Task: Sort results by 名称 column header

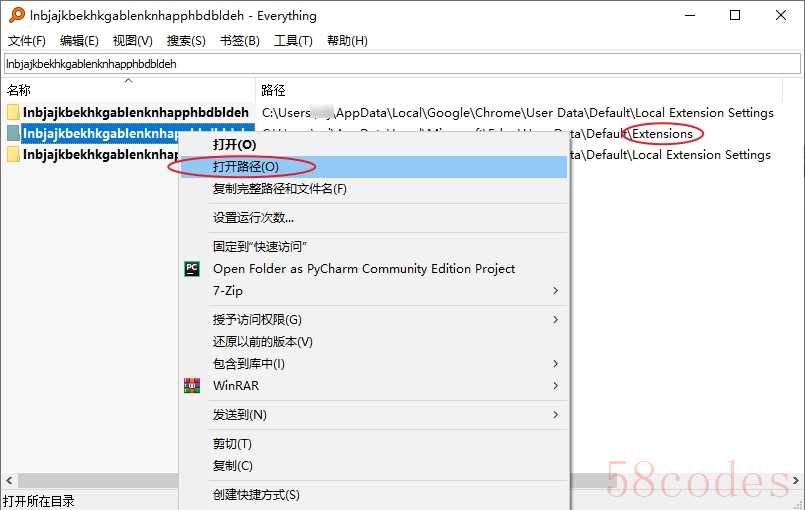Action: point(20,90)
